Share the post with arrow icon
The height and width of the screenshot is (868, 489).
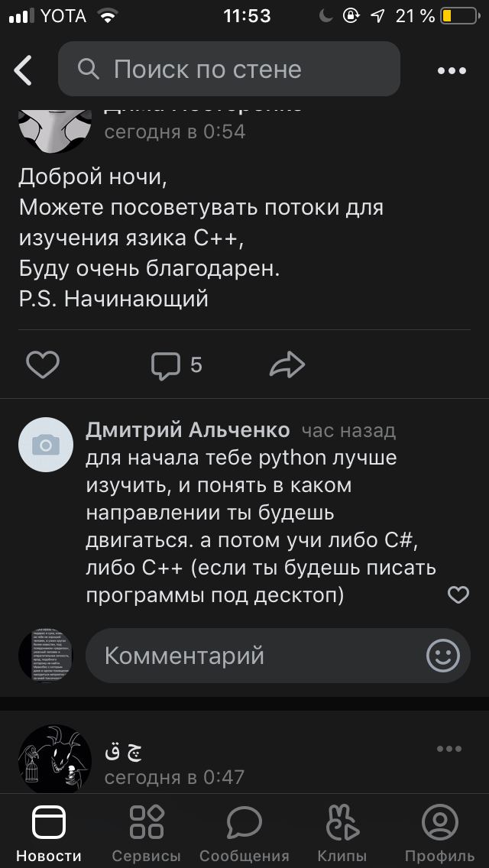tap(287, 365)
